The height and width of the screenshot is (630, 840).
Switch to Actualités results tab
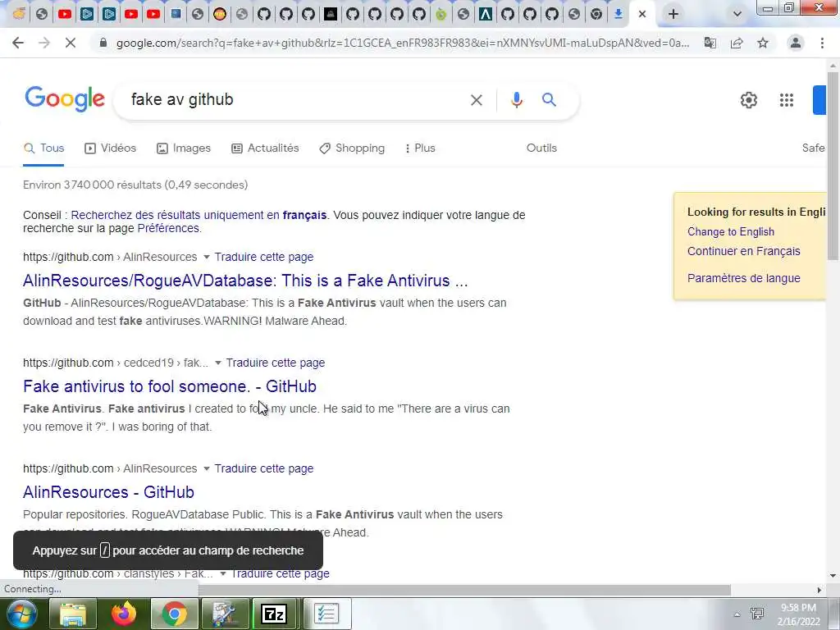pyautogui.click(x=265, y=148)
